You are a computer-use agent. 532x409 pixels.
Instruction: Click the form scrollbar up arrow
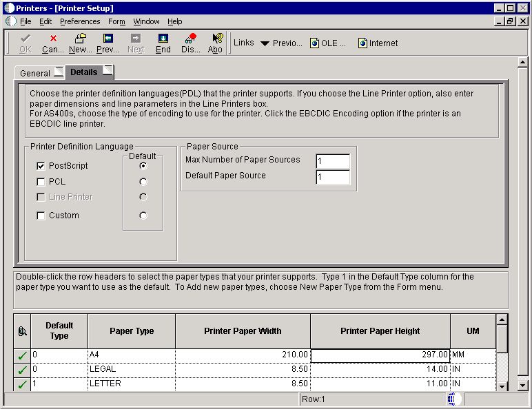tap(523, 63)
